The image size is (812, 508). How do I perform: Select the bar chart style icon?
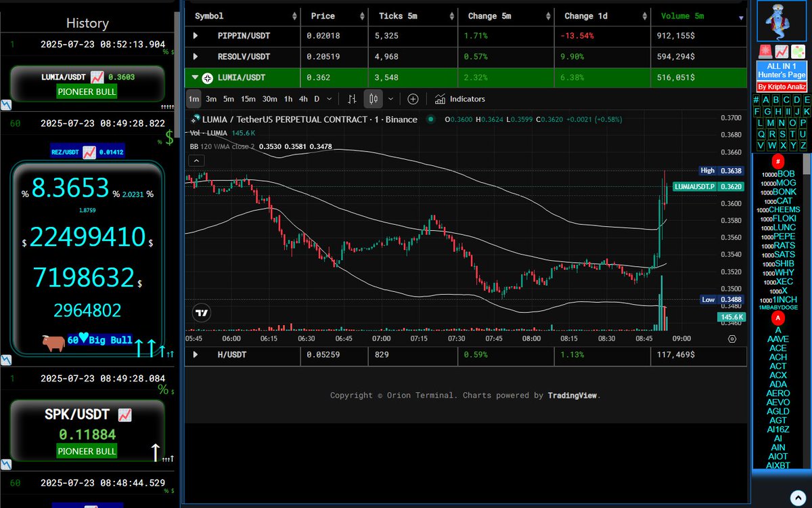352,99
